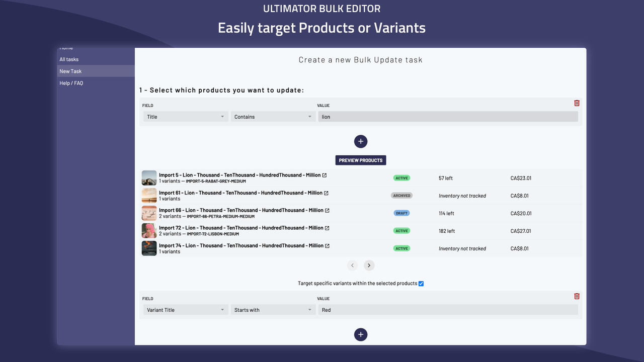
Task: Add another product selection condition
Action: pyautogui.click(x=361, y=141)
